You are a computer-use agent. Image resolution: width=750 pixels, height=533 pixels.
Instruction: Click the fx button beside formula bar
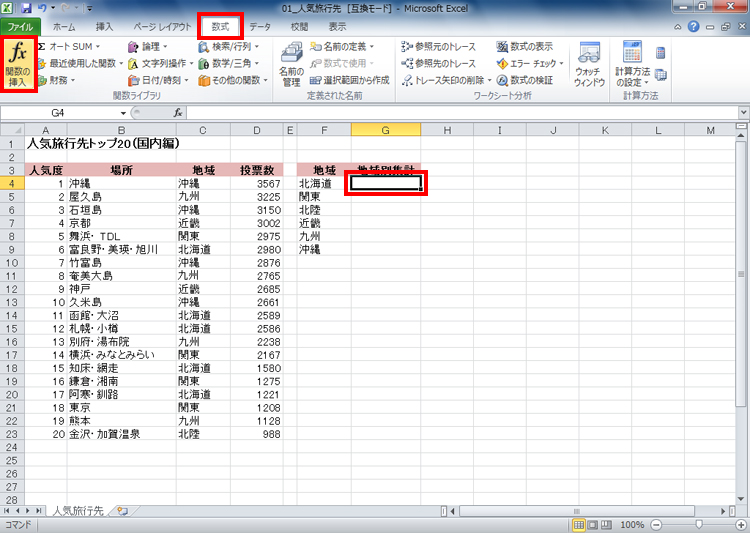(177, 113)
